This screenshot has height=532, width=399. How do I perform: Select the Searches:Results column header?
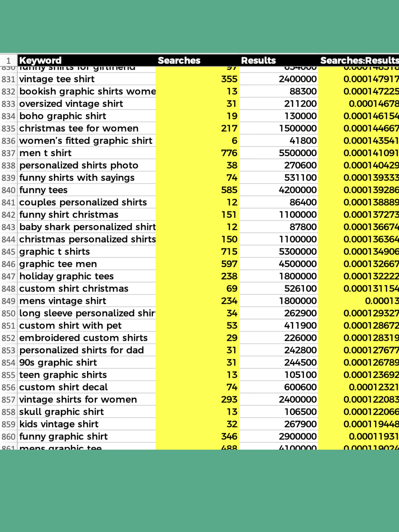(359, 60)
